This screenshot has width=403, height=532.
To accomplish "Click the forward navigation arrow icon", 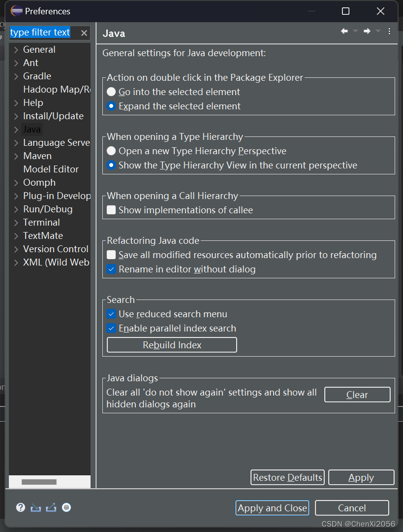I will point(367,31).
